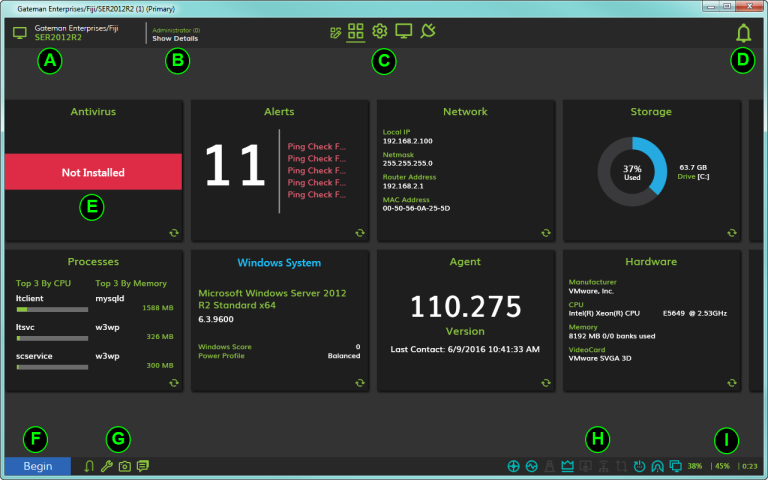This screenshot has width=768, height=480.
Task: Click the red Not Installed antivirus banner
Action: point(93,172)
